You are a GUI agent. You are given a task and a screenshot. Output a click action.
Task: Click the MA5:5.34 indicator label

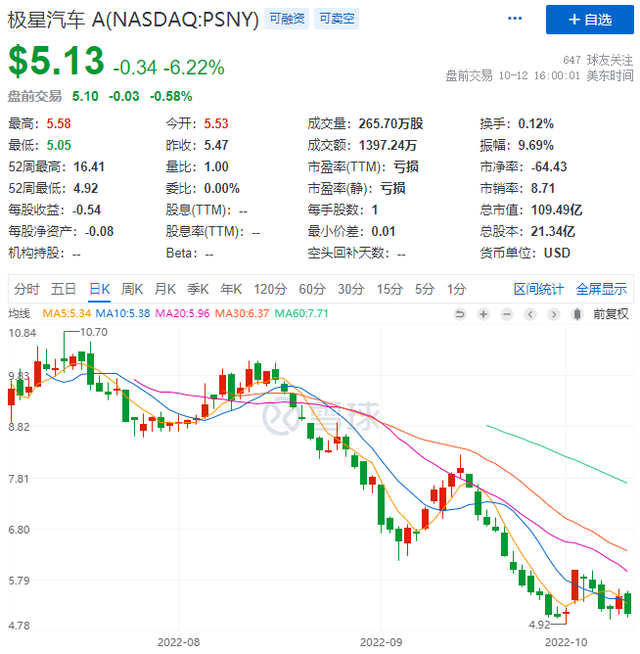pyautogui.click(x=67, y=314)
